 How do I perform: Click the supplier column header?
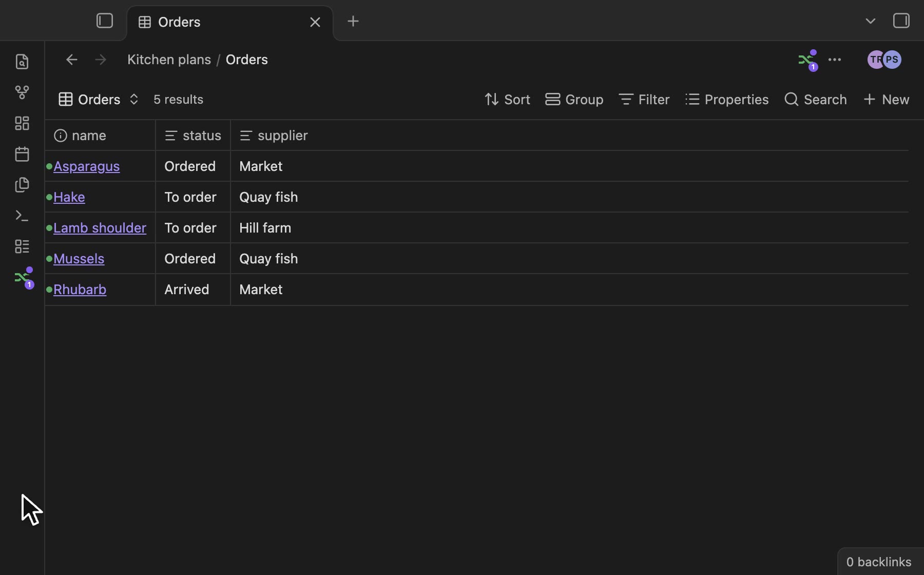pyautogui.click(x=274, y=136)
